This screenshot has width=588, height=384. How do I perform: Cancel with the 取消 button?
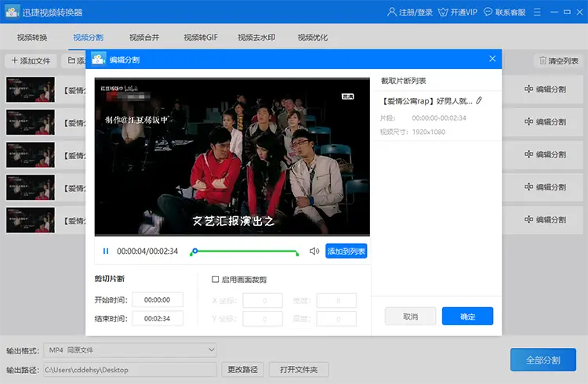410,317
